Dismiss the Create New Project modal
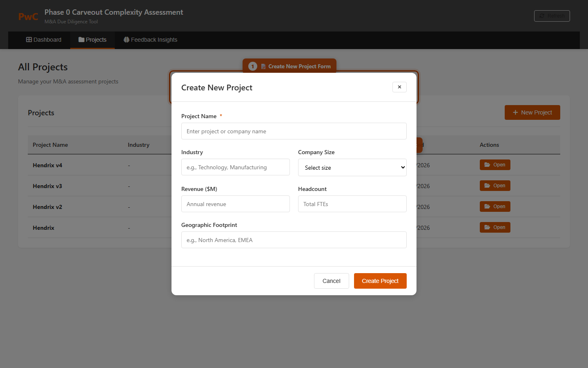Image resolution: width=588 pixels, height=368 pixels. (399, 87)
